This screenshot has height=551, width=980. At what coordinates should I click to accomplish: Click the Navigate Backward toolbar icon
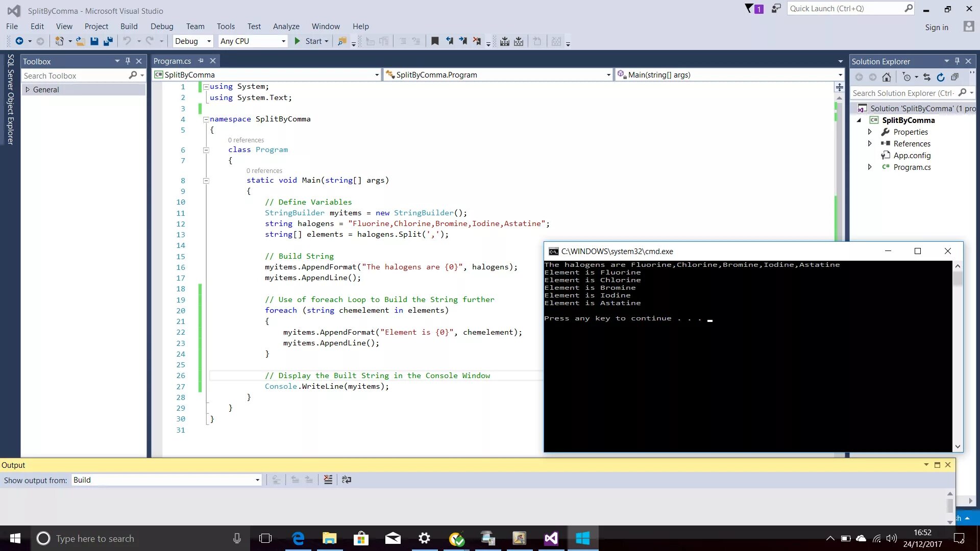[19, 41]
